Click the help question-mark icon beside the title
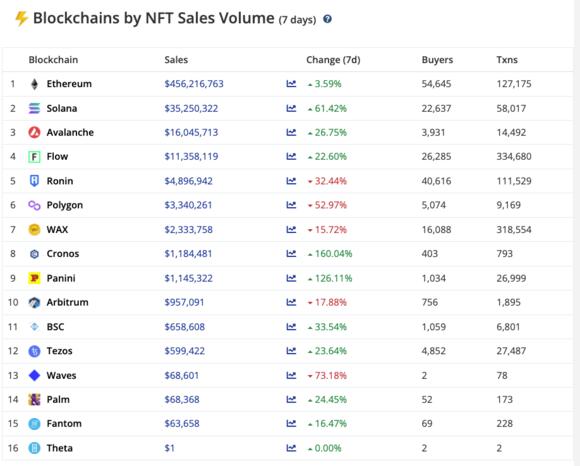This screenshot has height=466, width=580. pyautogui.click(x=327, y=19)
